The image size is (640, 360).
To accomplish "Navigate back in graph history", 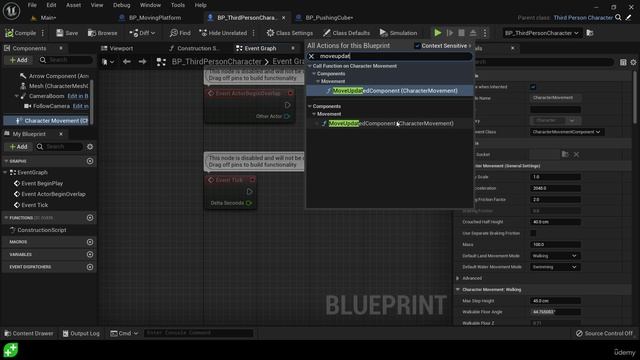I will tap(127, 62).
